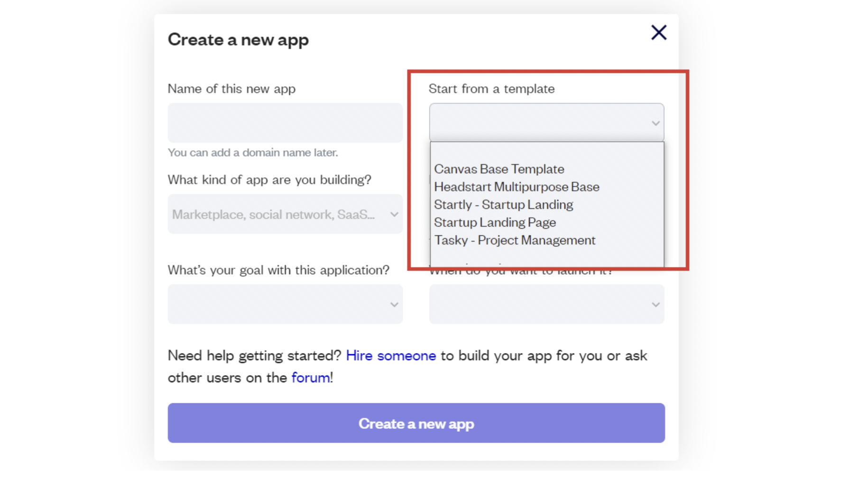Open the Start from a template dropdown
This screenshot has height=482, width=868.
(x=541, y=123)
